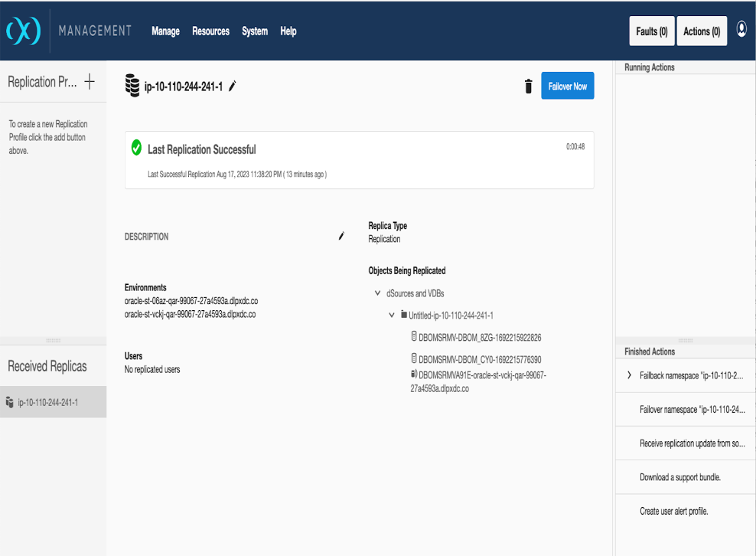Open the System menu

pyautogui.click(x=255, y=31)
